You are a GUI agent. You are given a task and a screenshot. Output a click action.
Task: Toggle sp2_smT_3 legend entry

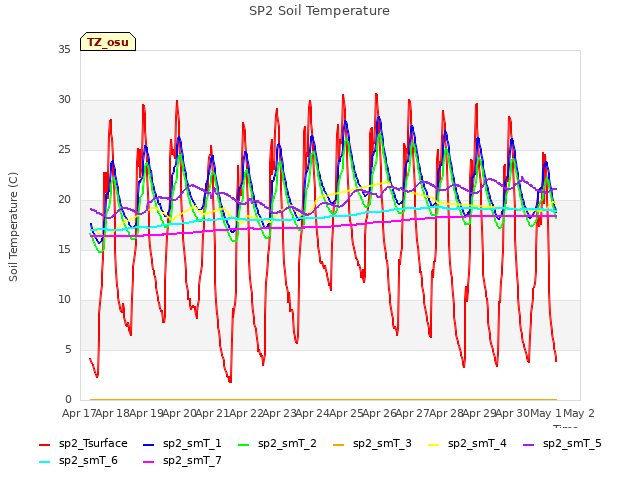click(372, 443)
